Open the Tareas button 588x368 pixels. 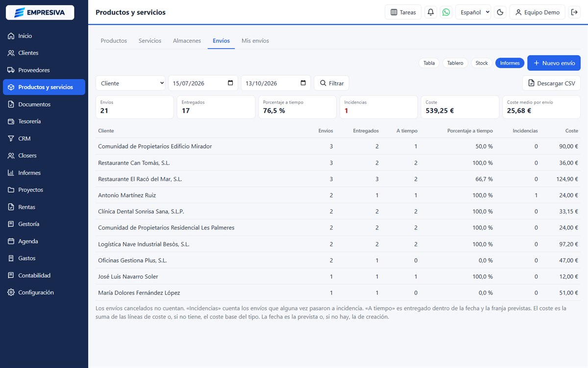[x=403, y=12]
